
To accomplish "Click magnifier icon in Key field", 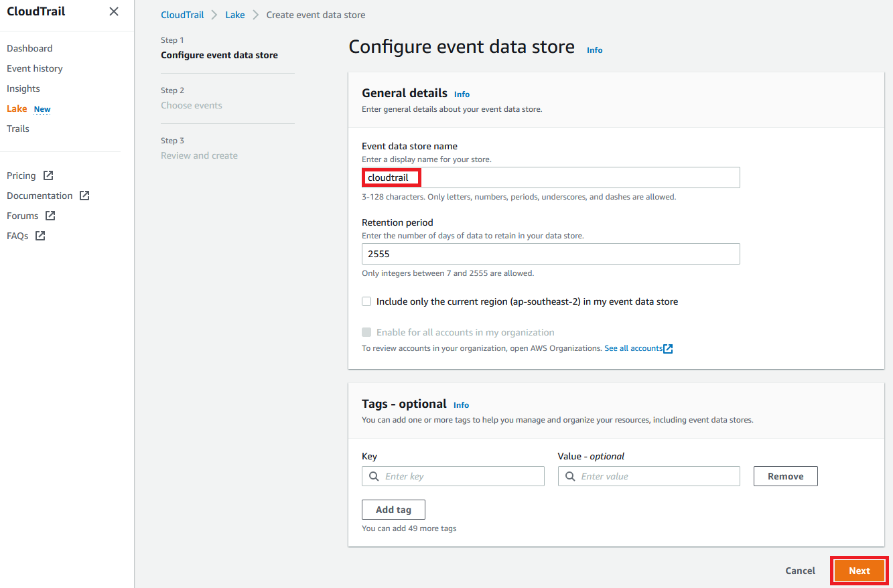I will (374, 476).
